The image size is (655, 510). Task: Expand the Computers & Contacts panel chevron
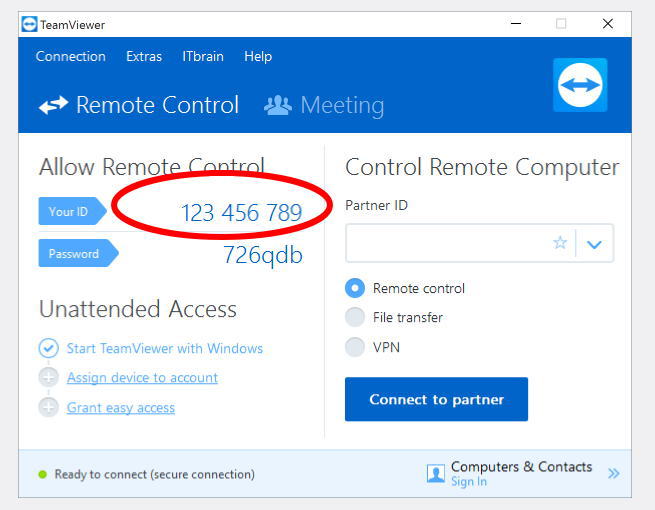613,473
